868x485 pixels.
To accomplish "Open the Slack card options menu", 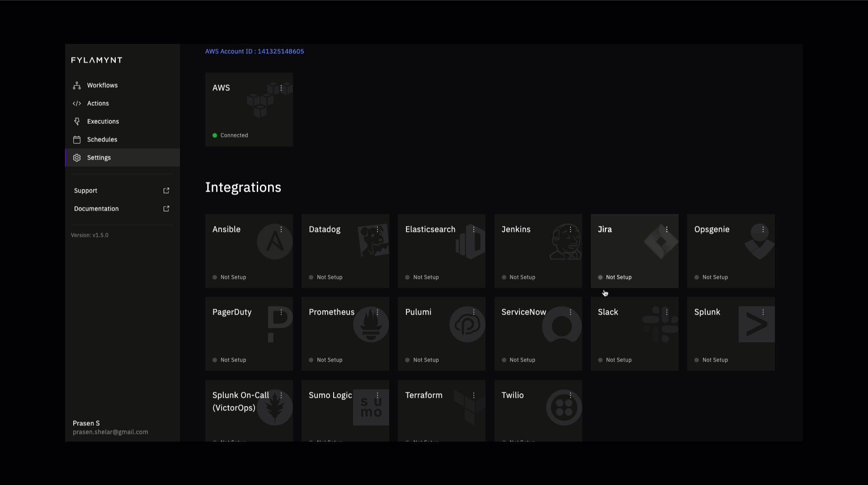I will coord(667,312).
